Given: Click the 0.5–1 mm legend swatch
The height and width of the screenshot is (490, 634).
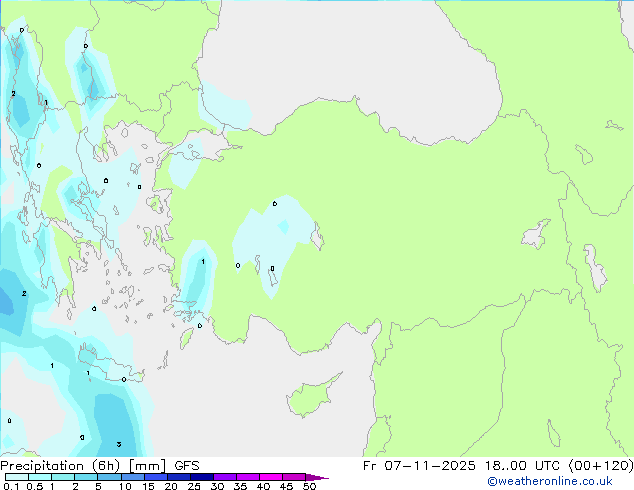Looking at the screenshot, I should coord(40,477).
